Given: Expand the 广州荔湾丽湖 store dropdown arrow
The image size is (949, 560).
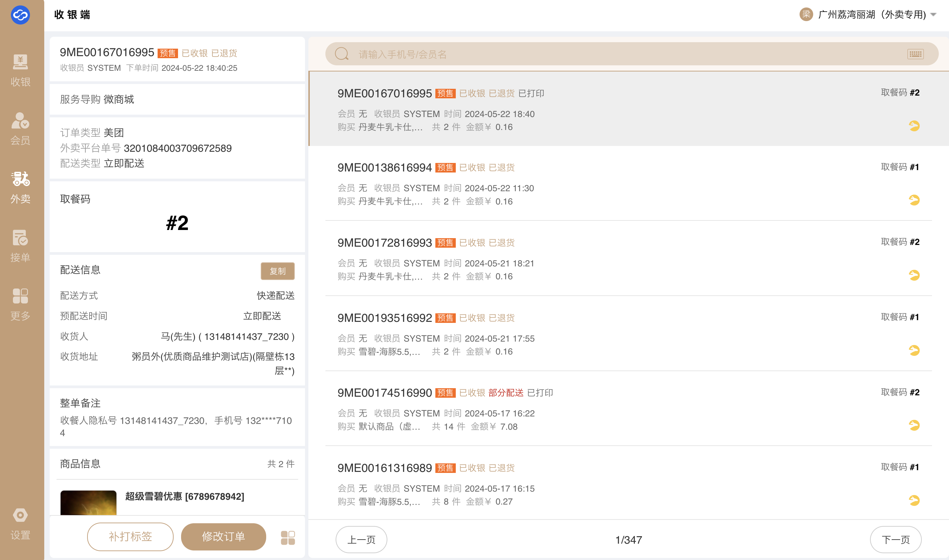Looking at the screenshot, I should [x=934, y=15].
